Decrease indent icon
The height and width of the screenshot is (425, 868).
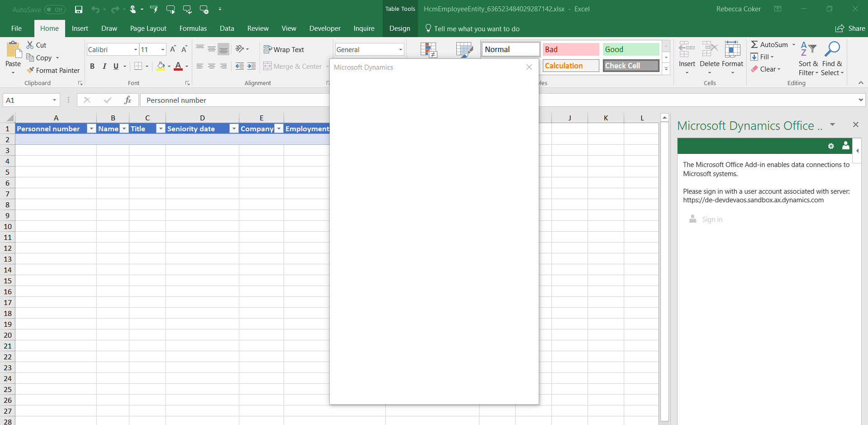(x=240, y=66)
